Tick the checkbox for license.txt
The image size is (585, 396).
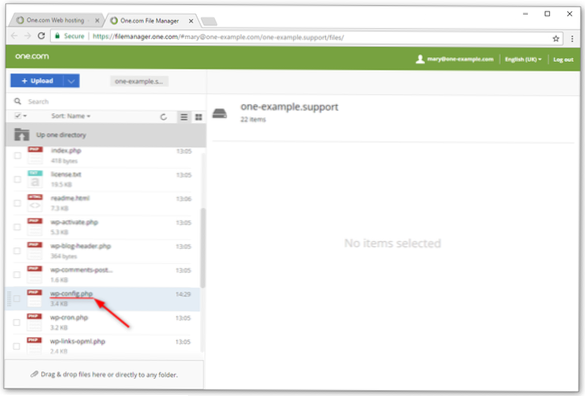[x=17, y=180]
